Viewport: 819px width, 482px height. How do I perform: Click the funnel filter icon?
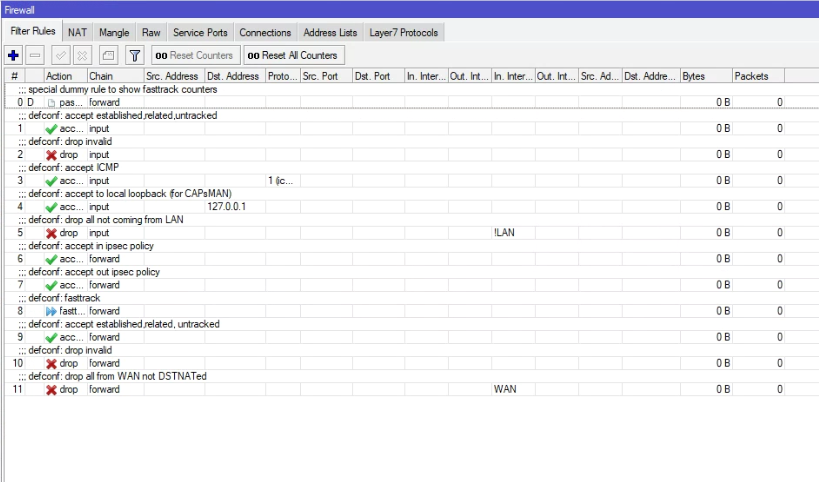135,55
